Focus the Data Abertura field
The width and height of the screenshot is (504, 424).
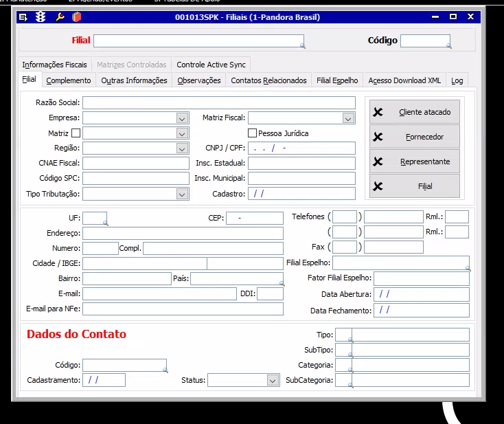click(x=422, y=294)
